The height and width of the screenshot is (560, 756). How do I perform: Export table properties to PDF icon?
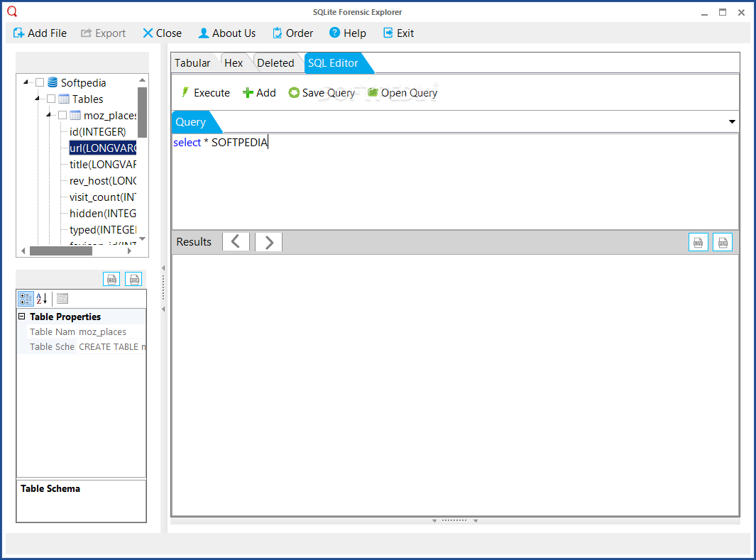133,279
